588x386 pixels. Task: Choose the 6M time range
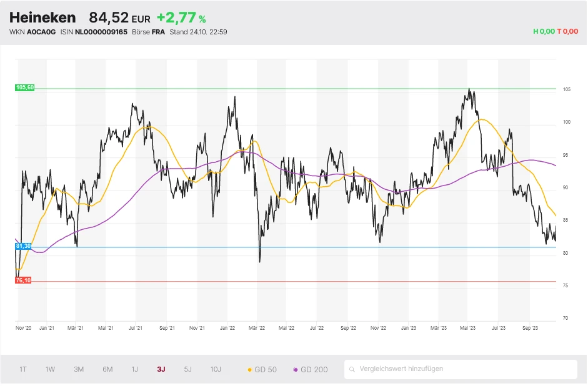(107, 369)
